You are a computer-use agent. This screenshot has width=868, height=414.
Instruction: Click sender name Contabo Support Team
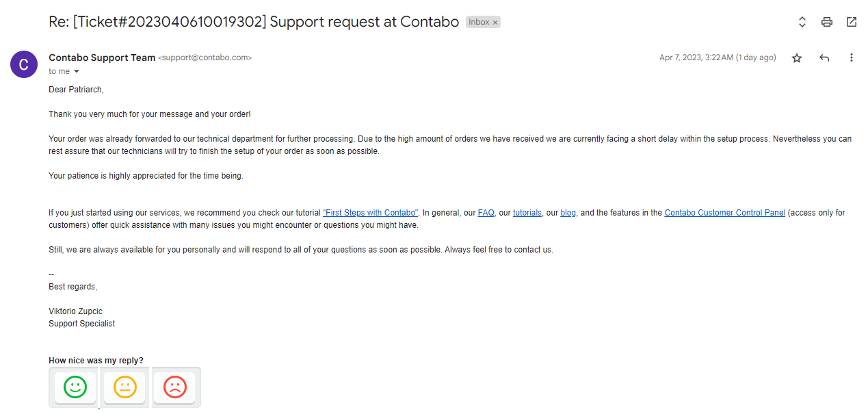pos(102,57)
